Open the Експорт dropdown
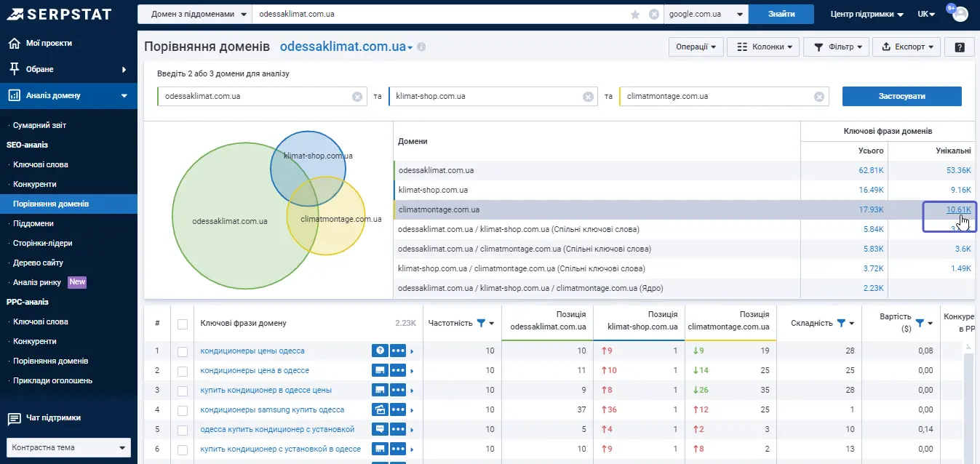Image resolution: width=980 pixels, height=464 pixels. [907, 47]
